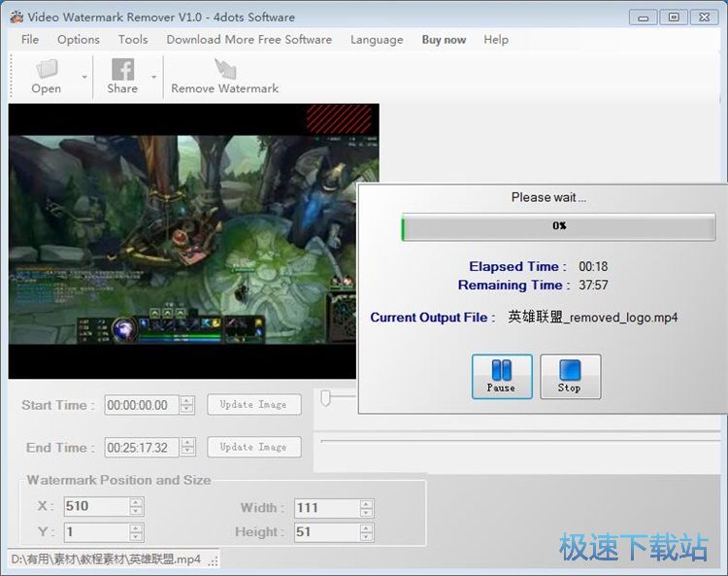Click the watermark X position field

pos(96,506)
